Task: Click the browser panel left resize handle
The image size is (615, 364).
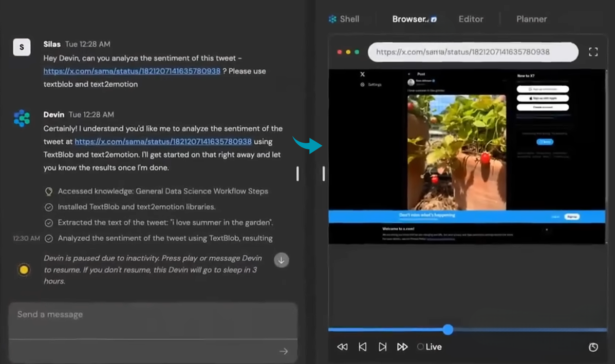Action: (324, 174)
